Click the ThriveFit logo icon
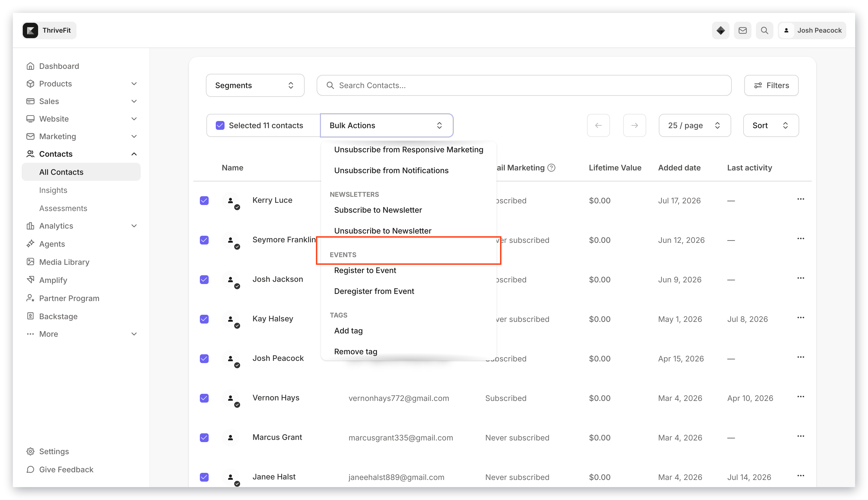The height and width of the screenshot is (500, 868). tap(30, 30)
